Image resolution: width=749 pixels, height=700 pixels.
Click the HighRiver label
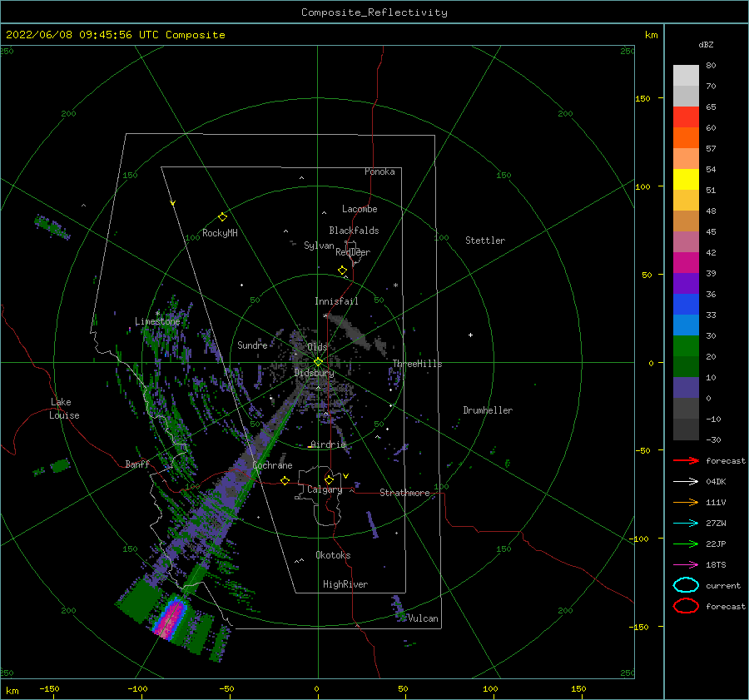(x=345, y=584)
